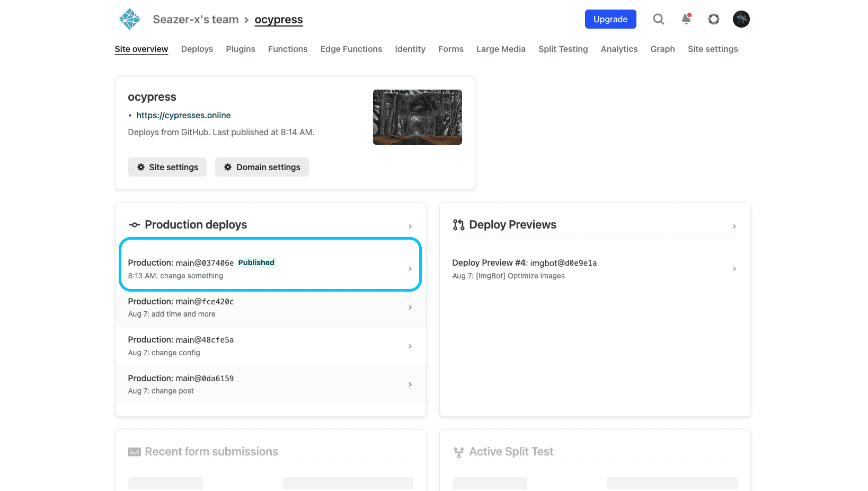Click the Published status badge

[256, 262]
